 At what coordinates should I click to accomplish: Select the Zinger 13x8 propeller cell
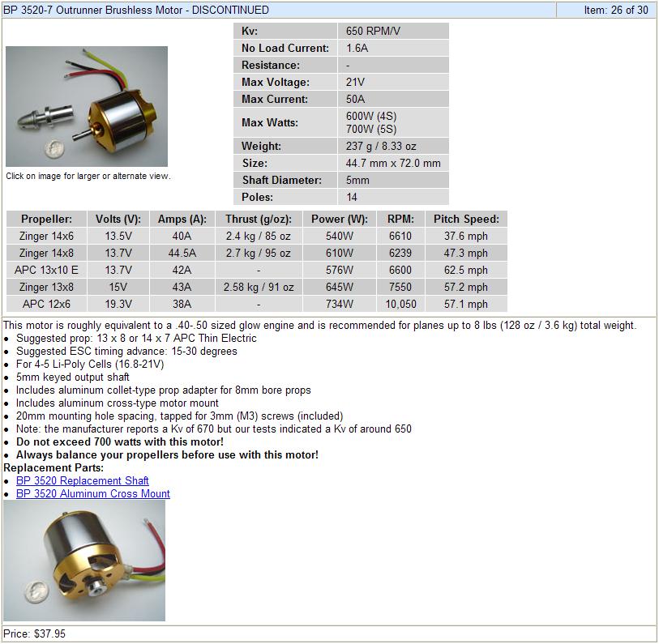46,288
